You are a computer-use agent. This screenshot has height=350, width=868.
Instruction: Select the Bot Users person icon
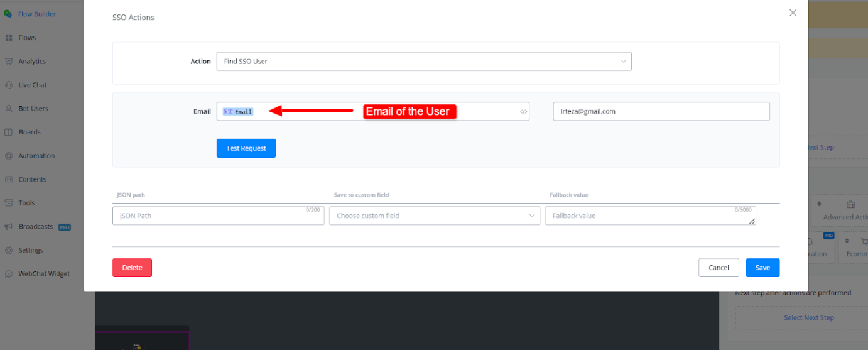9,109
